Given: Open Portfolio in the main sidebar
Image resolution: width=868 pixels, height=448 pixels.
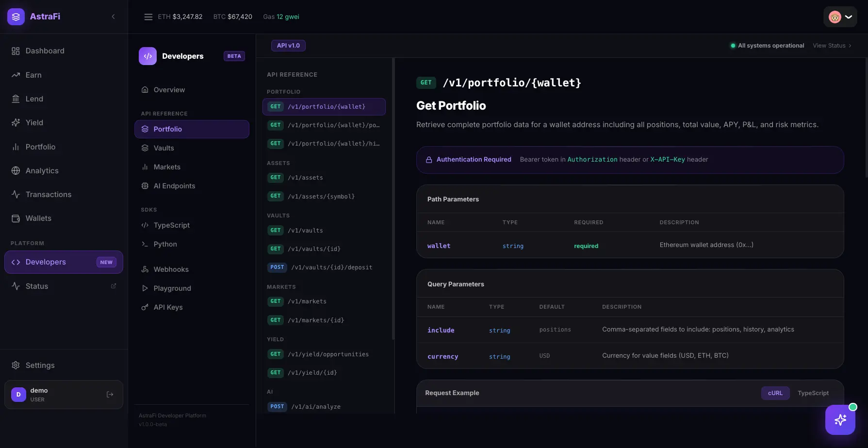Looking at the screenshot, I should point(64,147).
